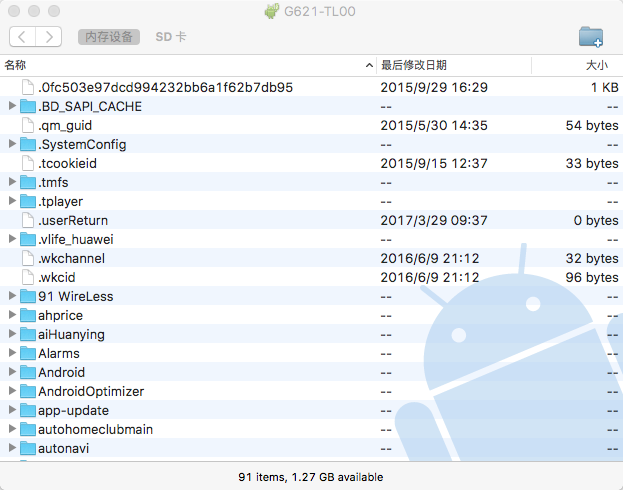This screenshot has height=490, width=623.
Task: Select the .tcookieid file
Action: (x=68, y=163)
